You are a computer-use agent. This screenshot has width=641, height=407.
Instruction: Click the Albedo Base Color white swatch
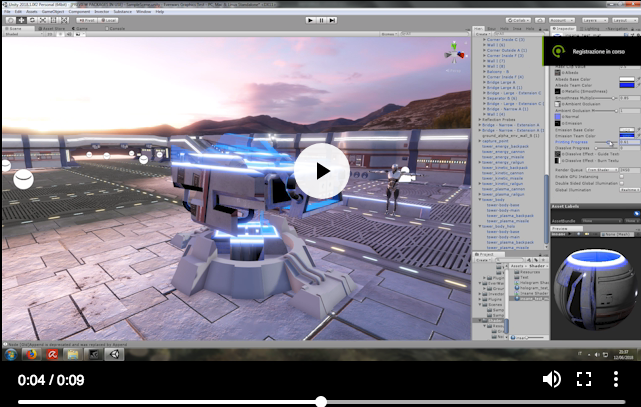627,79
